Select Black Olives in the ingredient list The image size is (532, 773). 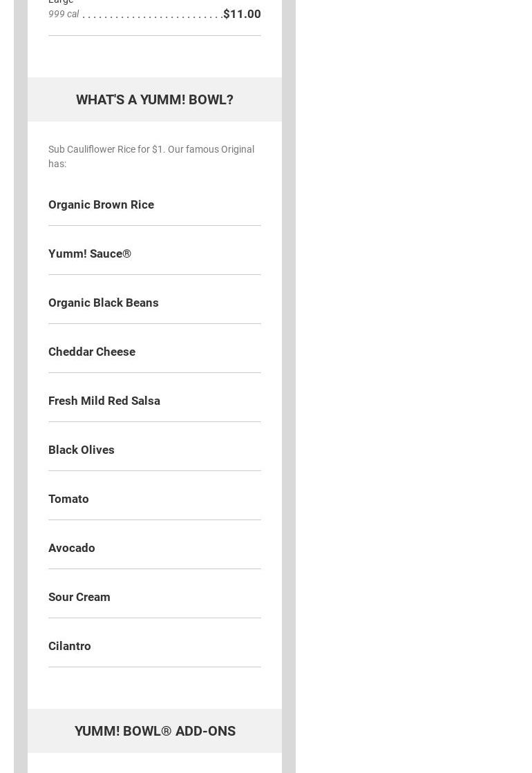click(x=82, y=450)
